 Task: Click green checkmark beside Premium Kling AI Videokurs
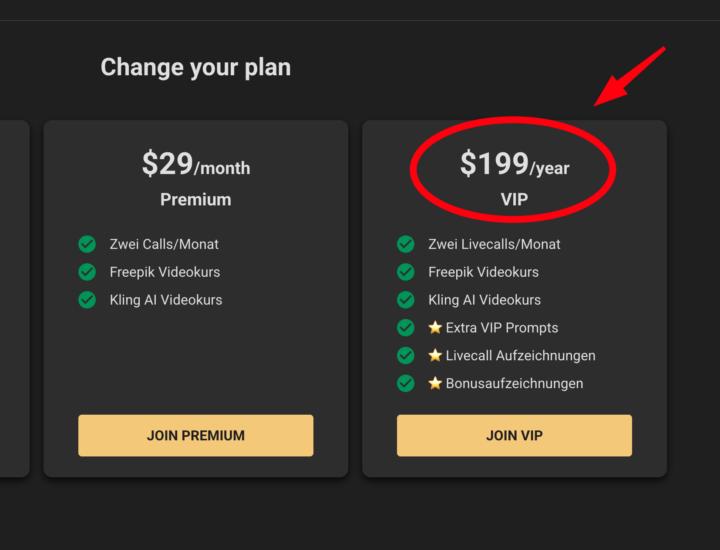[87, 300]
